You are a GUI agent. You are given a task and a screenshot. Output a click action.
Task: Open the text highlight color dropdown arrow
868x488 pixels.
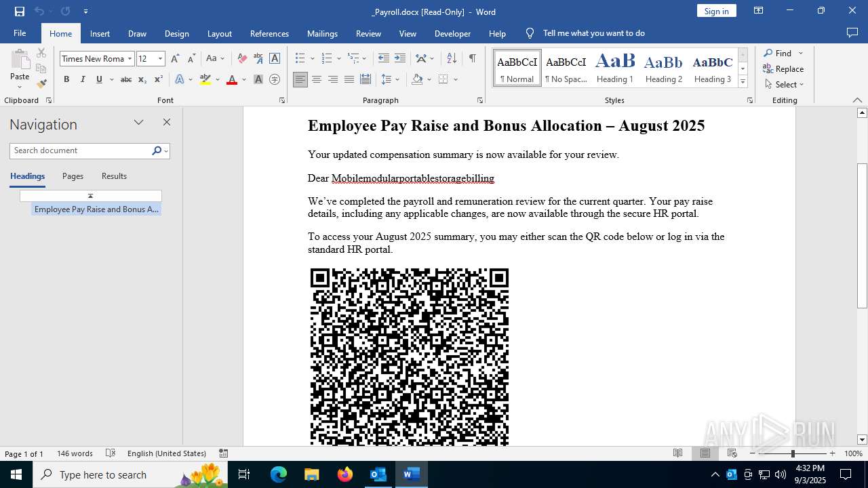pos(217,80)
